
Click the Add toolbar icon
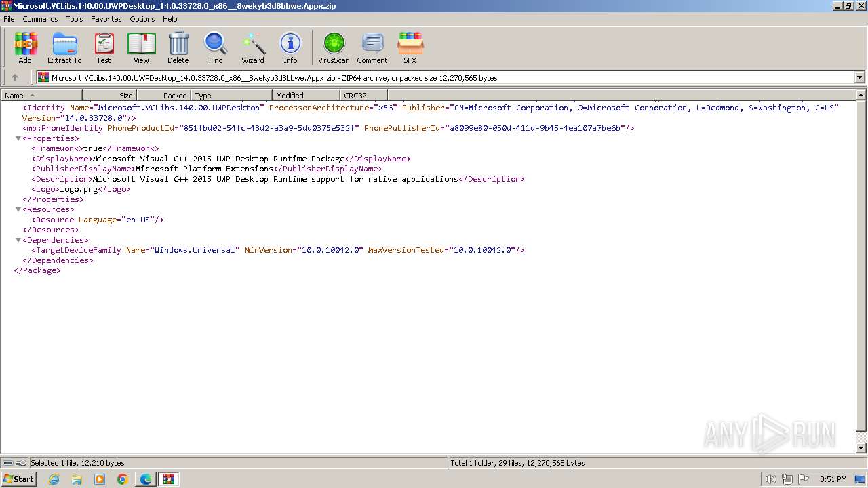point(25,48)
